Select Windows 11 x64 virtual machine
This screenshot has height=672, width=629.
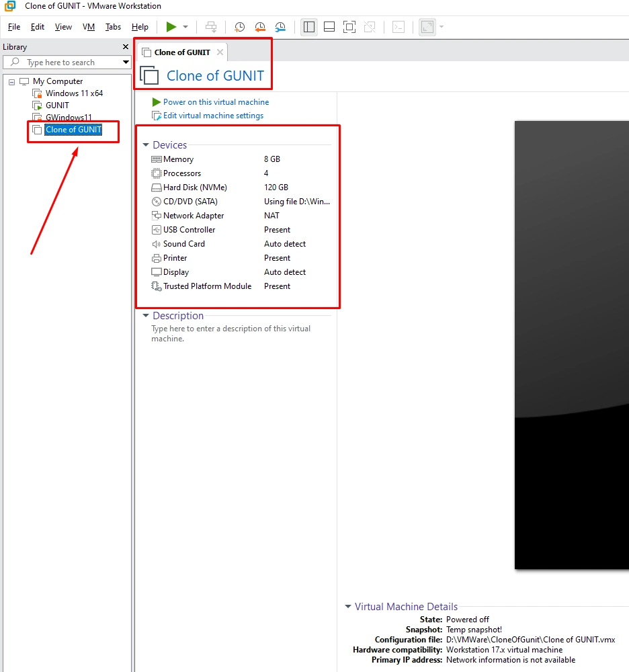point(74,93)
